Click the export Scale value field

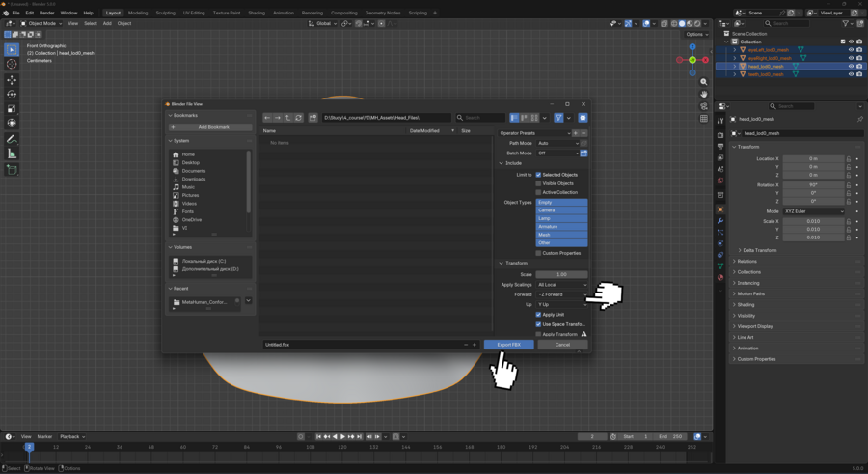pyautogui.click(x=561, y=274)
